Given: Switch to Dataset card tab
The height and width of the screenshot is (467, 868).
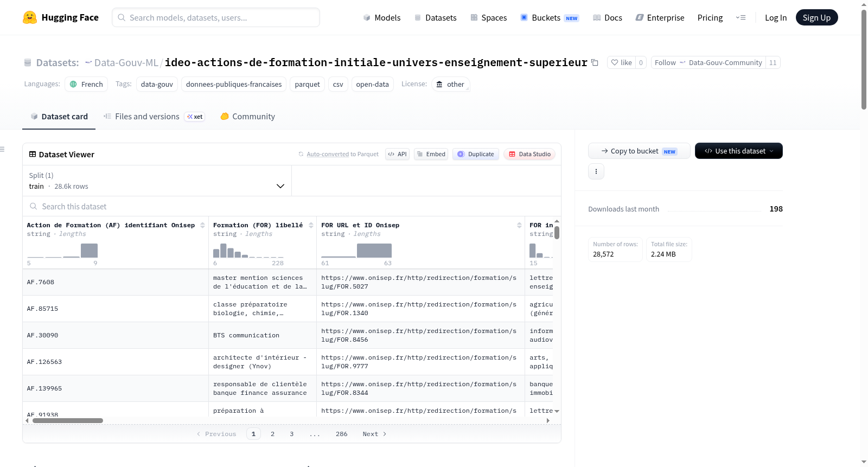Looking at the screenshot, I should point(59,116).
